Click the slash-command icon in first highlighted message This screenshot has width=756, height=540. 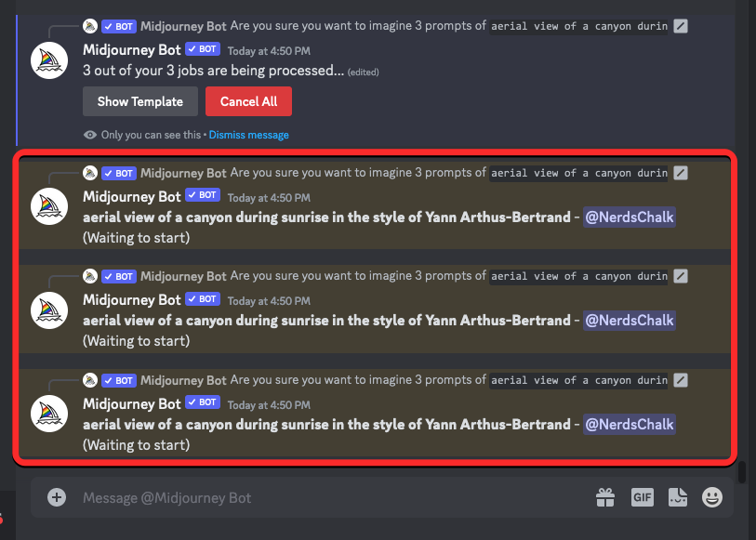(681, 173)
